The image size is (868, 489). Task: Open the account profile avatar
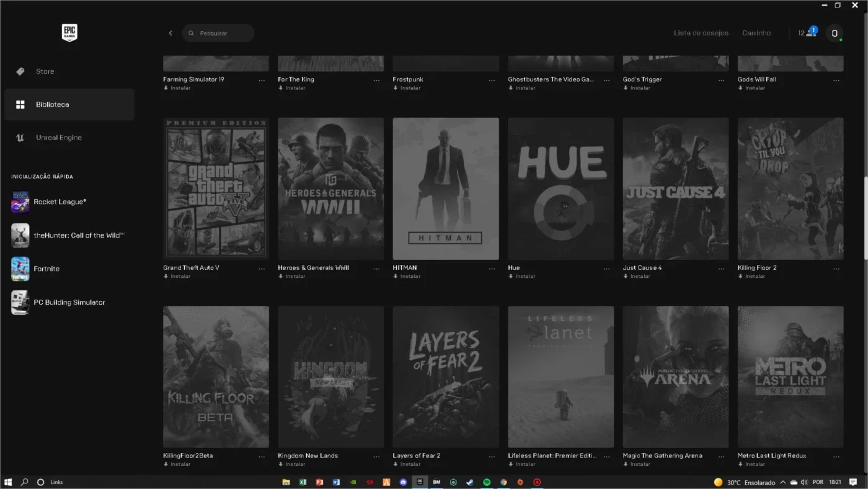pyautogui.click(x=835, y=33)
